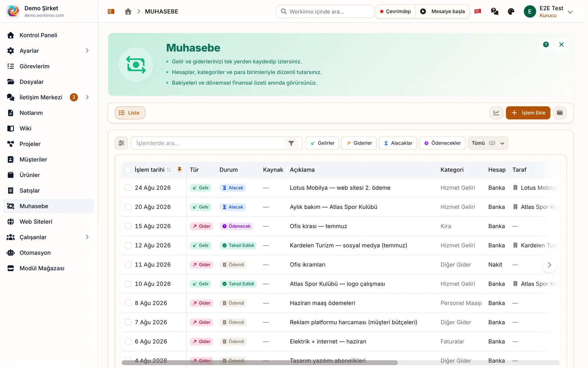Check the 8 Ağu 2026 row checkbox
The image size is (588, 368).
pos(128,303)
